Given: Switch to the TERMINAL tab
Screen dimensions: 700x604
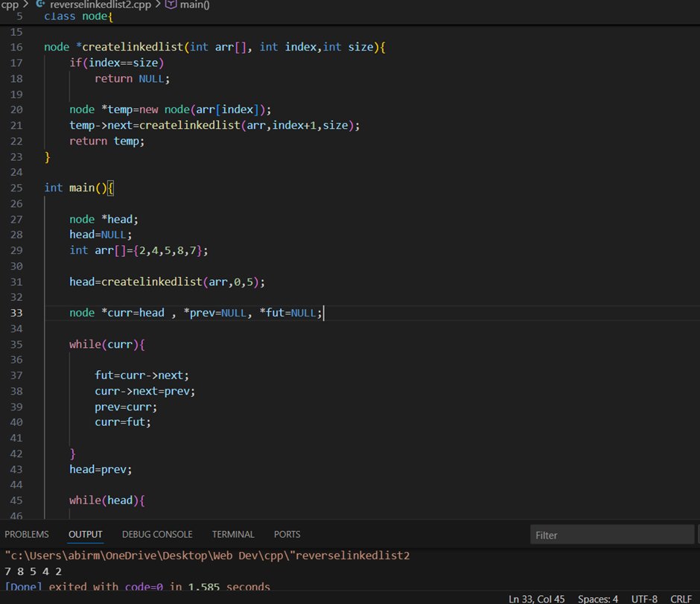Looking at the screenshot, I should [233, 534].
